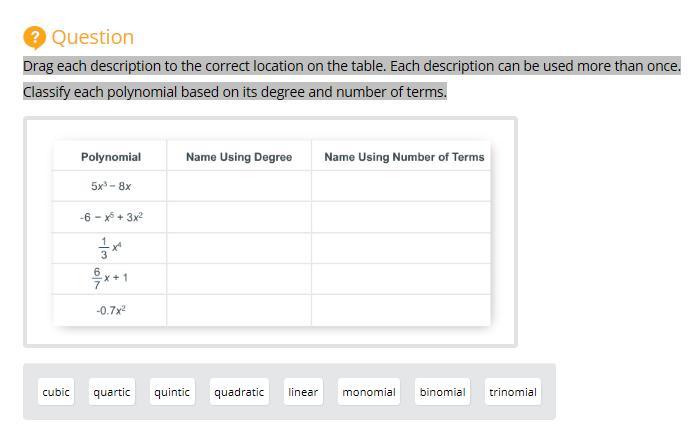695x430 pixels.
Task: Click degree cell for six-sevenths x + 1
Action: tap(239, 279)
